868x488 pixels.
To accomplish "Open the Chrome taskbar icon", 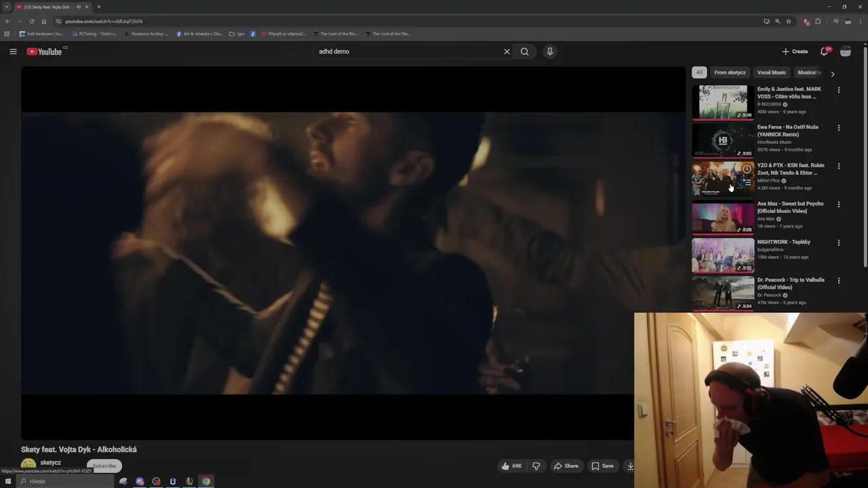I will [x=205, y=481].
